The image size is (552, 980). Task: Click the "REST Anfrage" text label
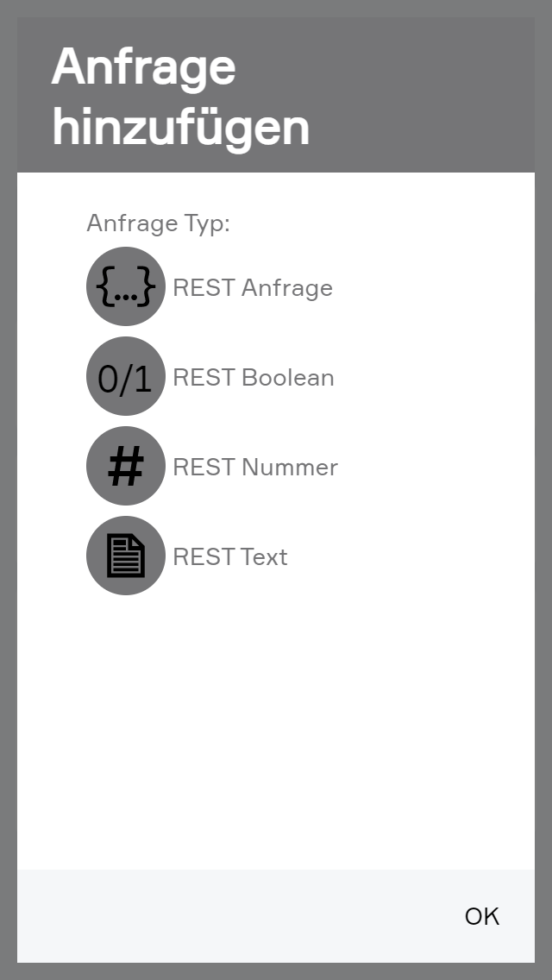tap(253, 287)
